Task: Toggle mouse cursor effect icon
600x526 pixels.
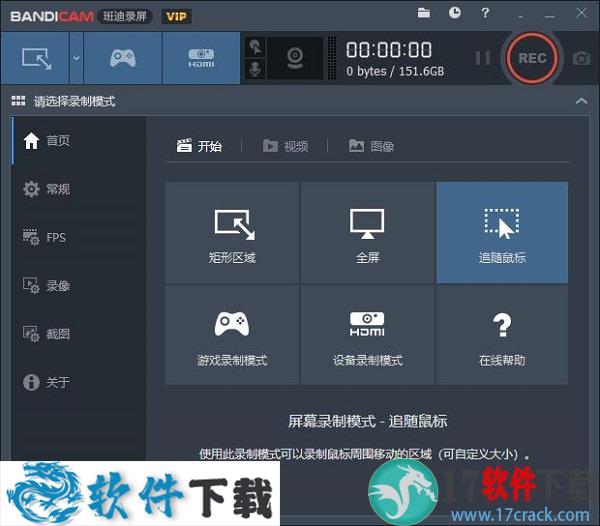Action: 255,47
